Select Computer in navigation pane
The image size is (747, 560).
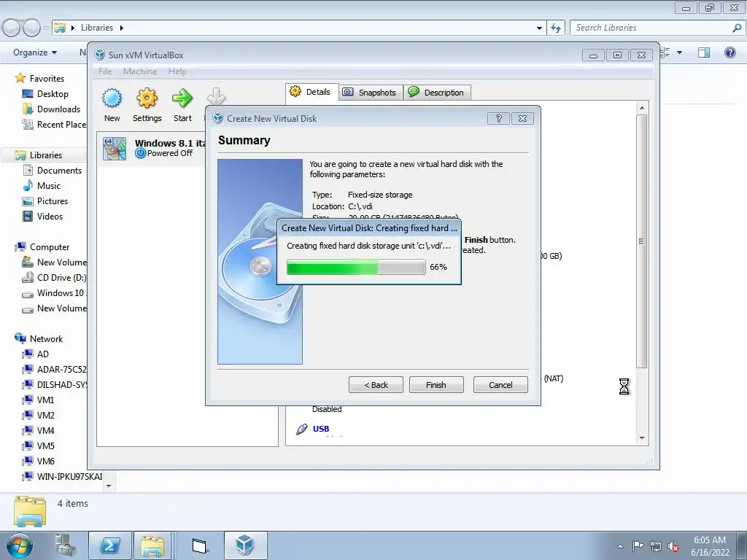pyautogui.click(x=50, y=247)
